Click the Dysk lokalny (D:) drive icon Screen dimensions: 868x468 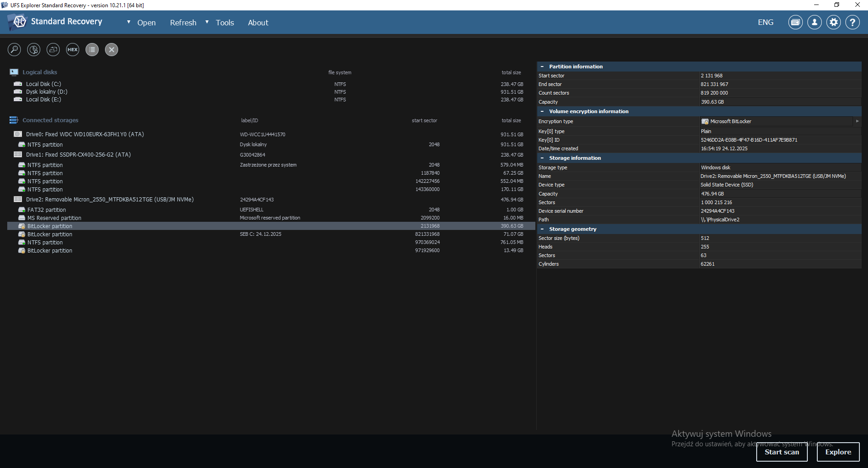[x=18, y=92]
